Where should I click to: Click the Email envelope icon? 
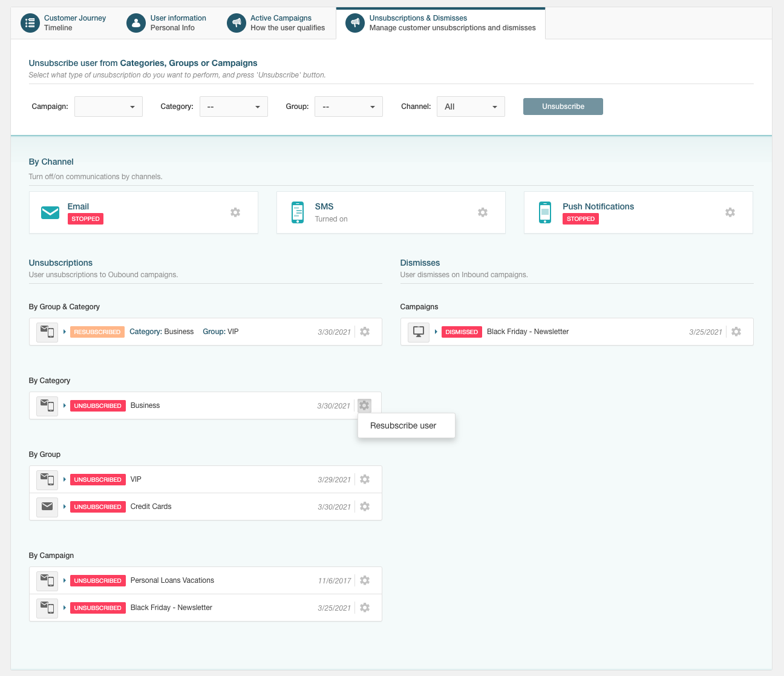[x=50, y=212]
